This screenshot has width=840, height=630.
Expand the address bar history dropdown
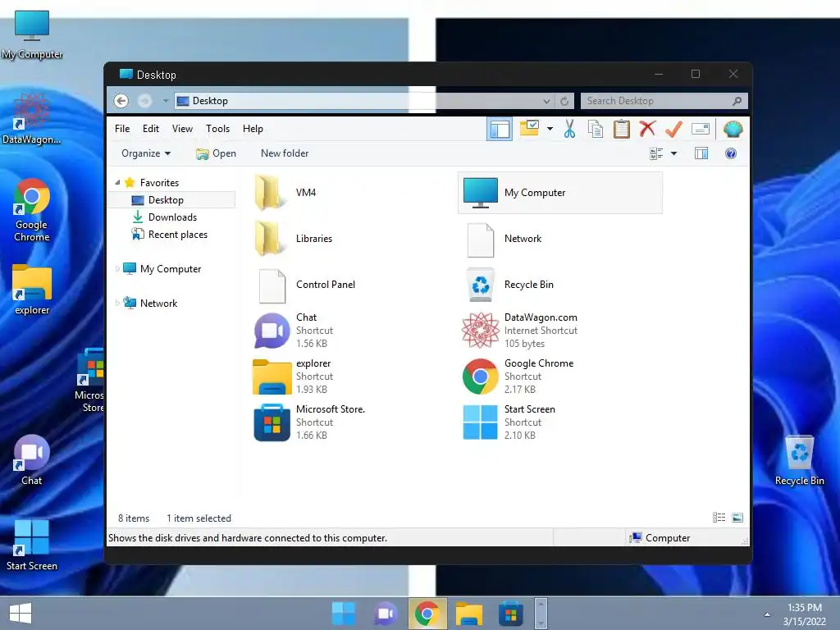click(546, 101)
